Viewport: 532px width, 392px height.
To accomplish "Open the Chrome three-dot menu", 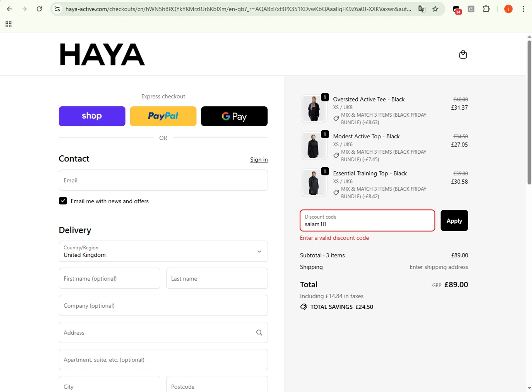I will (523, 9).
